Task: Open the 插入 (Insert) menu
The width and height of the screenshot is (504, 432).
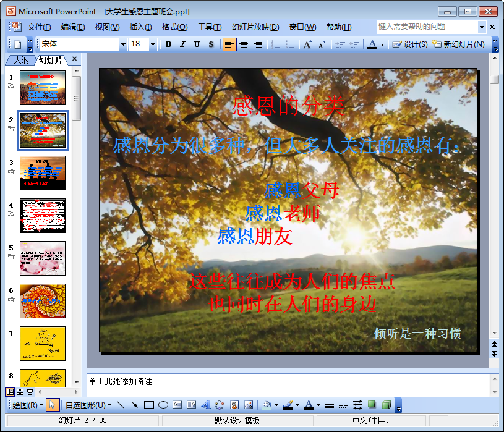Action: point(140,27)
